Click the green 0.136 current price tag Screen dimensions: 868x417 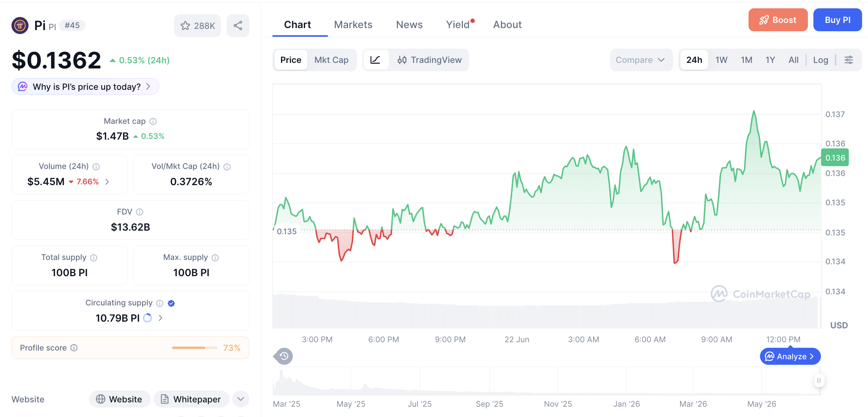[x=835, y=158]
